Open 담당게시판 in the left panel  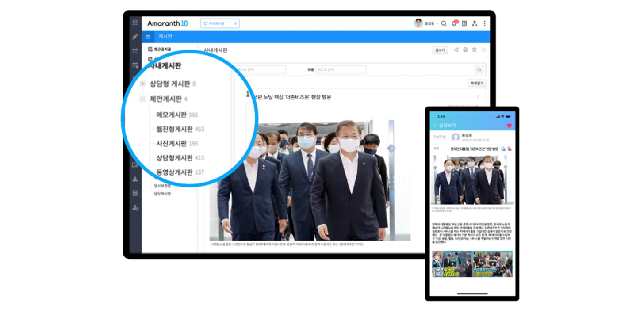click(x=162, y=194)
